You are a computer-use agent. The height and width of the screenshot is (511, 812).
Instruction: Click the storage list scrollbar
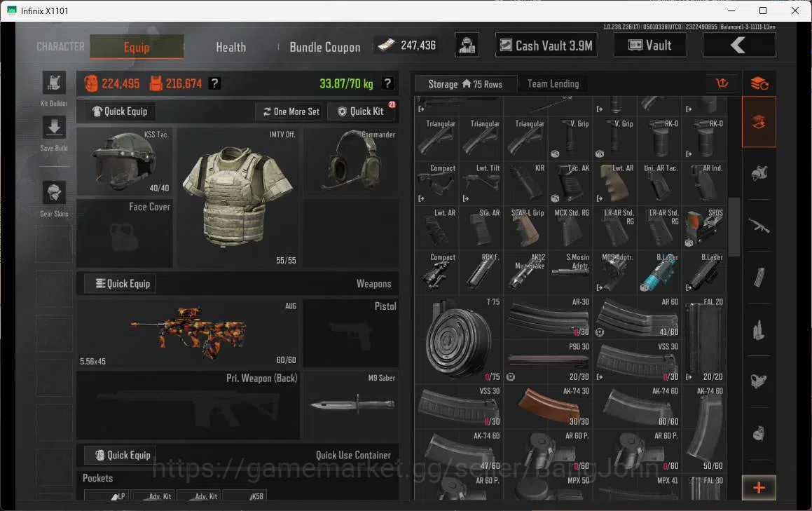click(x=734, y=227)
